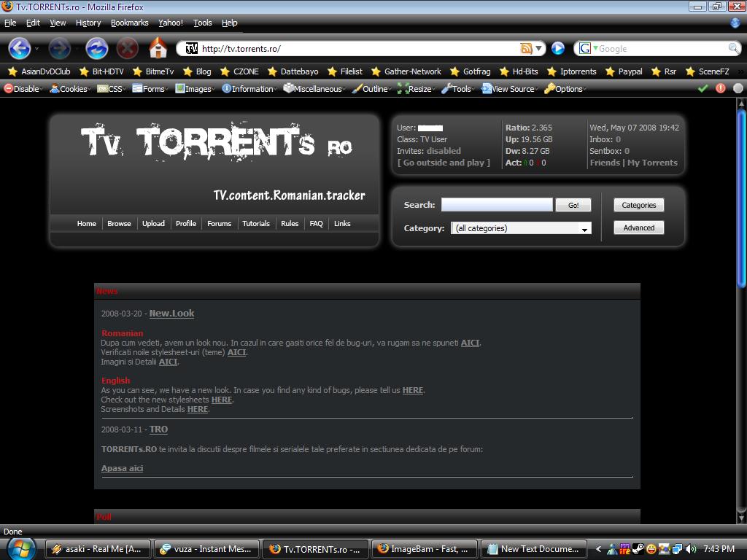Open the Options developer toolbar menu

coord(565,89)
